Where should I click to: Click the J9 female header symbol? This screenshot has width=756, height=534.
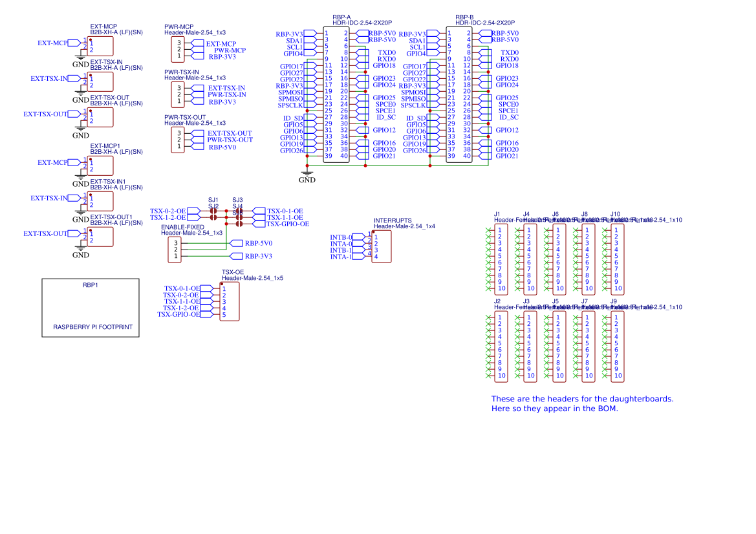point(617,347)
